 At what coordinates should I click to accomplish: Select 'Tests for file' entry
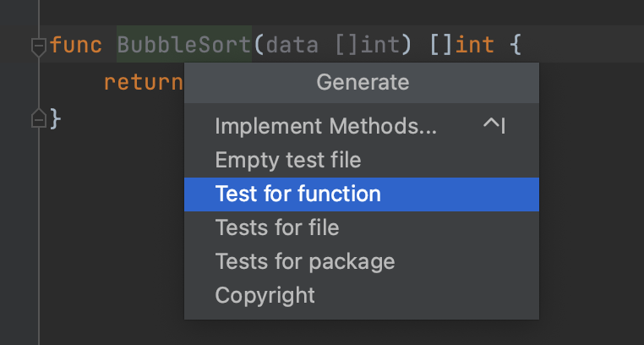(x=276, y=227)
